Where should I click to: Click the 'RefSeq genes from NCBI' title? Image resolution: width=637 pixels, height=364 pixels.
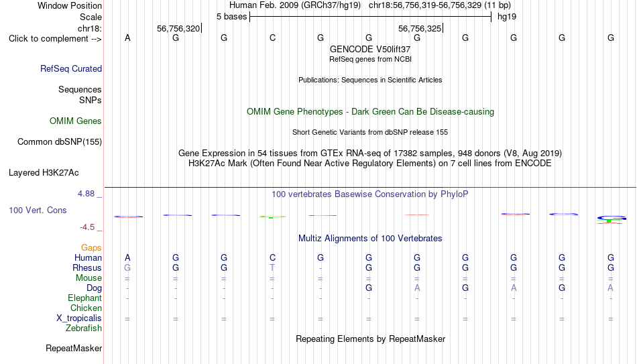coord(370,59)
